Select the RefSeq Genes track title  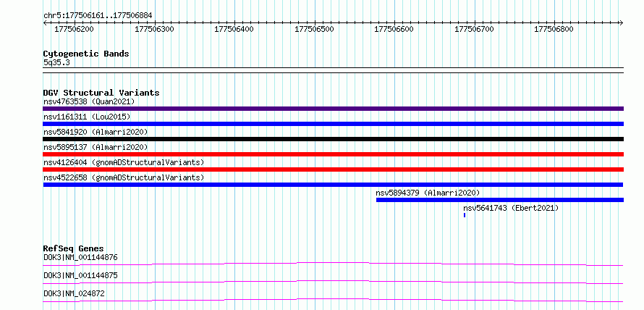pos(74,248)
